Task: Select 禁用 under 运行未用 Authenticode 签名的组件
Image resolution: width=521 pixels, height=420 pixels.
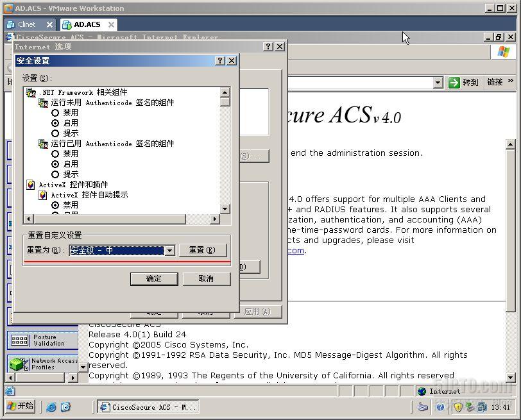Action: point(55,113)
